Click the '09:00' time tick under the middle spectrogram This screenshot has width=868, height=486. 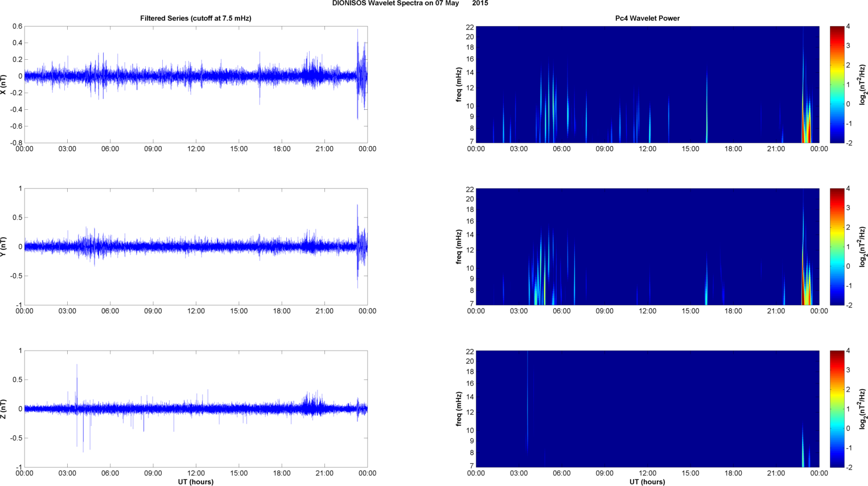pos(604,311)
